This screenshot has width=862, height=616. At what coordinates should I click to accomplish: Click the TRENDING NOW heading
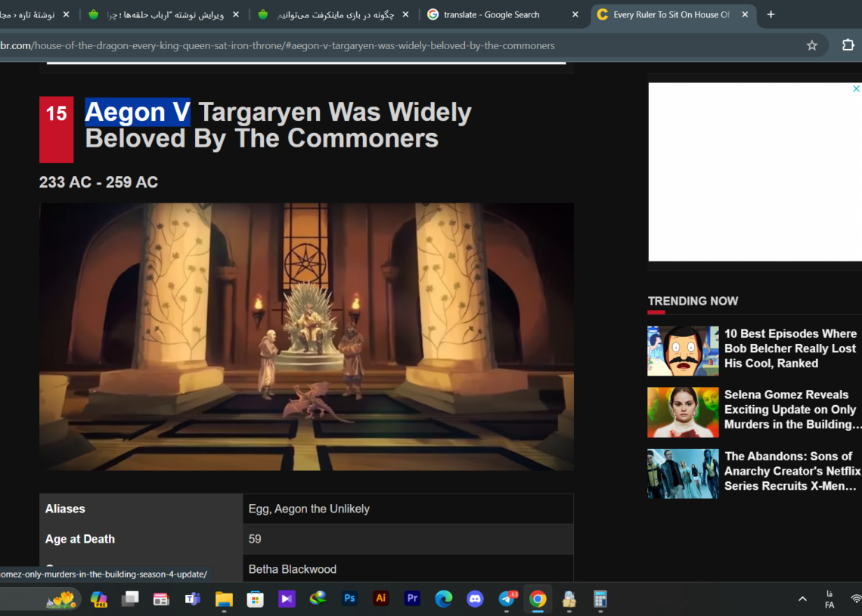coord(693,301)
